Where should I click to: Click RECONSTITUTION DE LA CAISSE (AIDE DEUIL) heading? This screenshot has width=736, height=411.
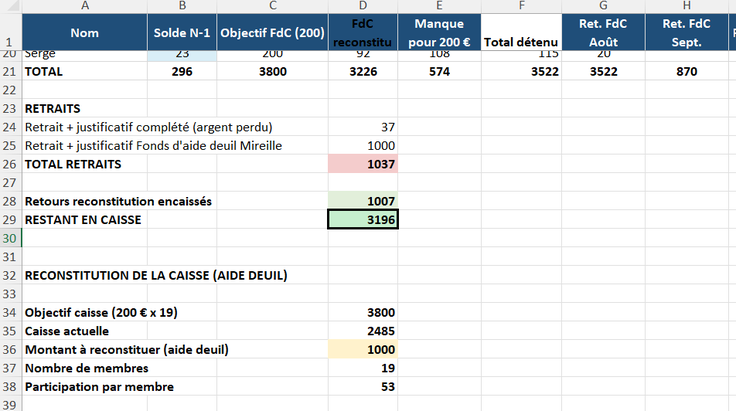pyautogui.click(x=156, y=275)
